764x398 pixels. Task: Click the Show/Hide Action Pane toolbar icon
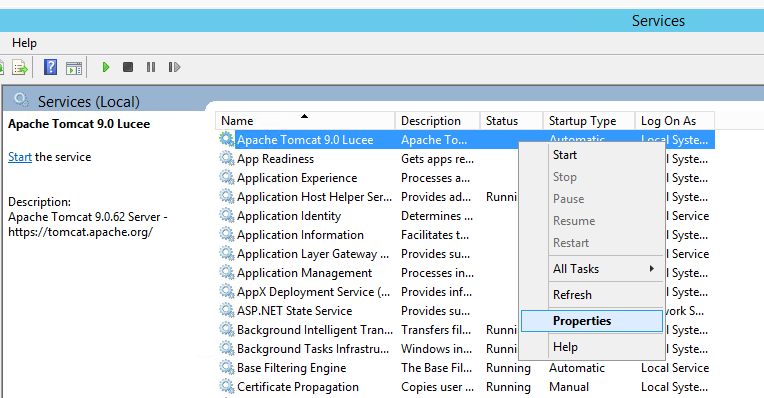74,68
